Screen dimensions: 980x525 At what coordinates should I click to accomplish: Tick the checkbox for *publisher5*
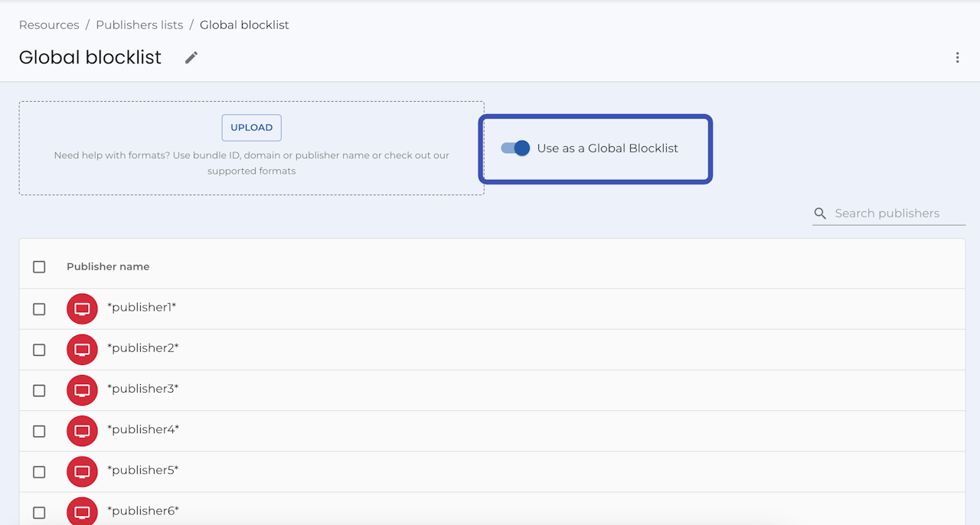tap(39, 472)
